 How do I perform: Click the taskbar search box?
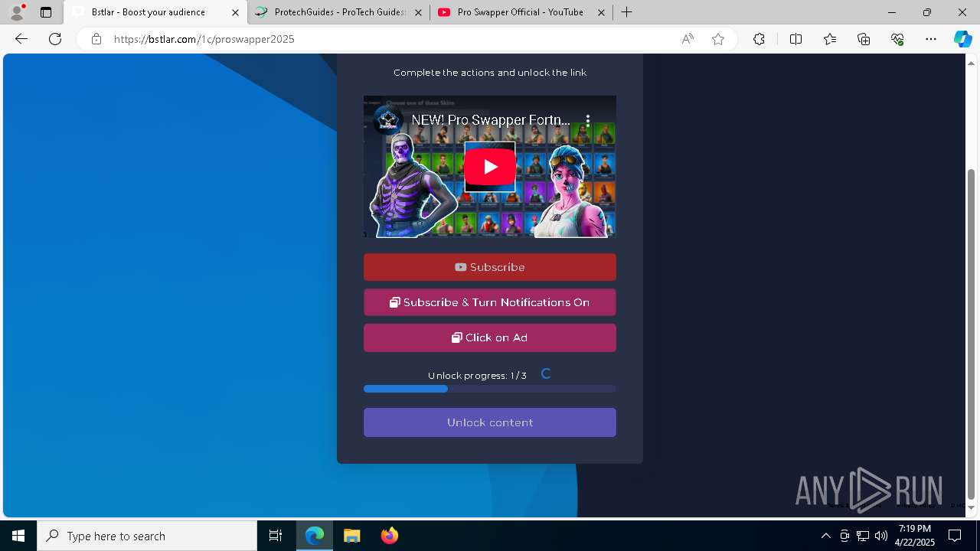pos(147,536)
